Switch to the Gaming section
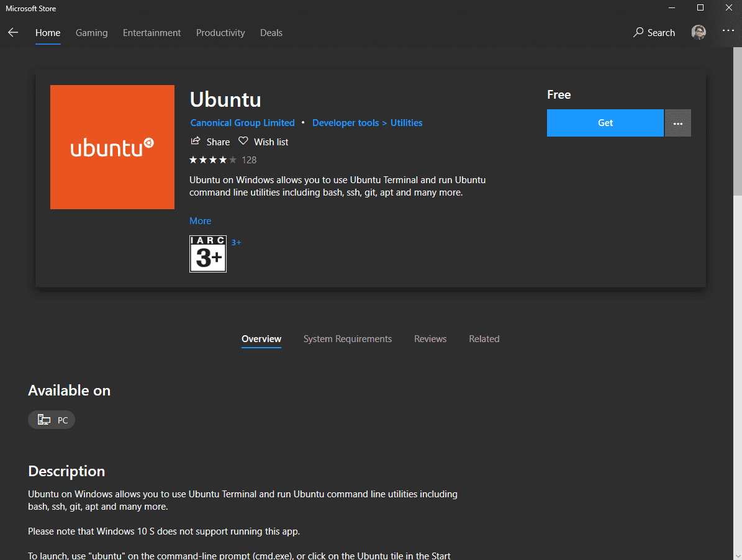 [x=91, y=32]
